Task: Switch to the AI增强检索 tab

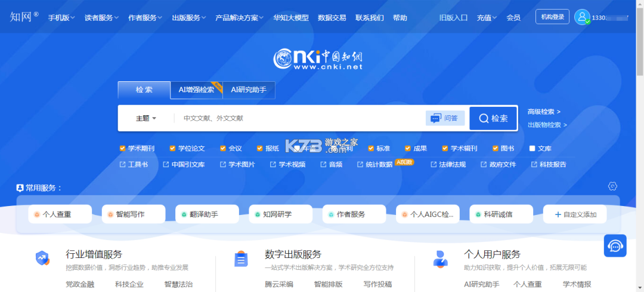Action: point(196,90)
